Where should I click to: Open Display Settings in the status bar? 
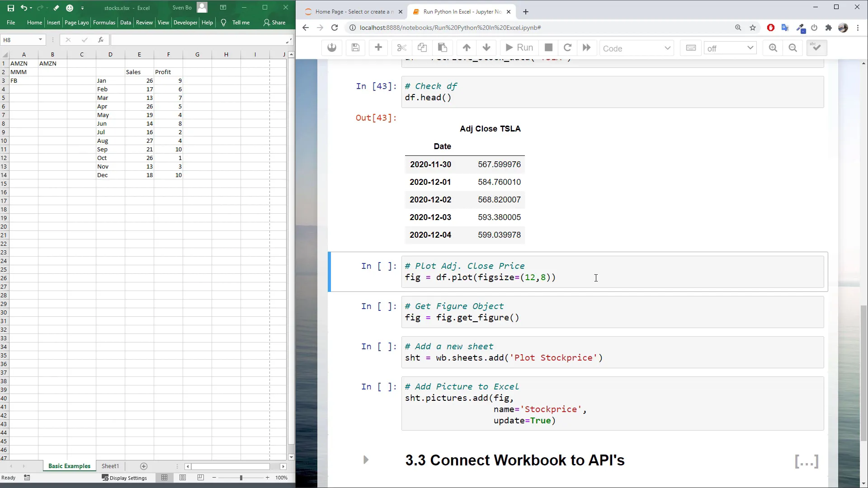[125, 478]
